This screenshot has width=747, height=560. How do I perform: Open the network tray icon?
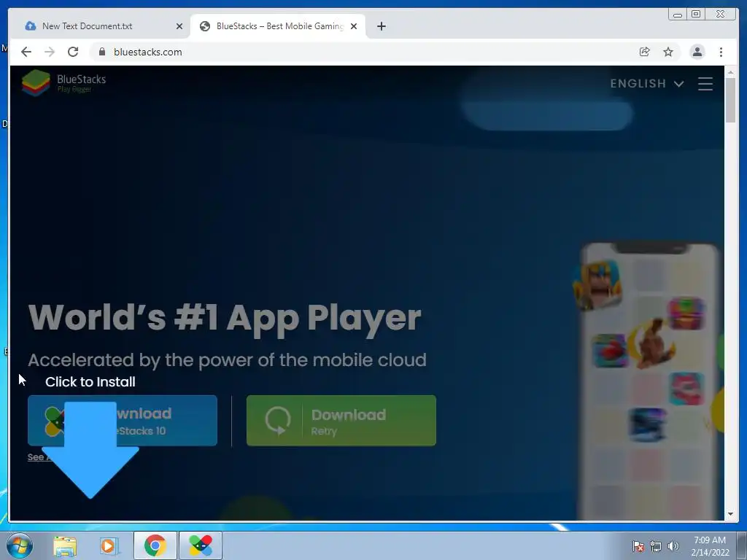coord(656,546)
